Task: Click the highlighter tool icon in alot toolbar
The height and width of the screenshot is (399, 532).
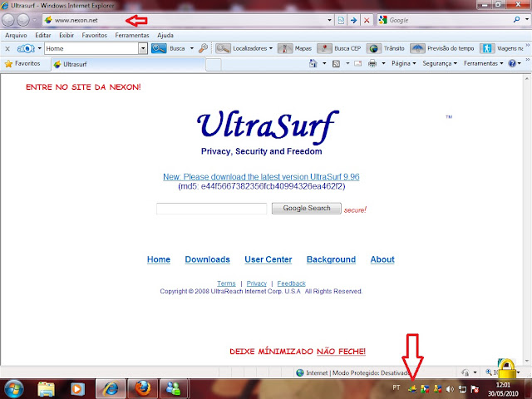Action: [x=203, y=48]
